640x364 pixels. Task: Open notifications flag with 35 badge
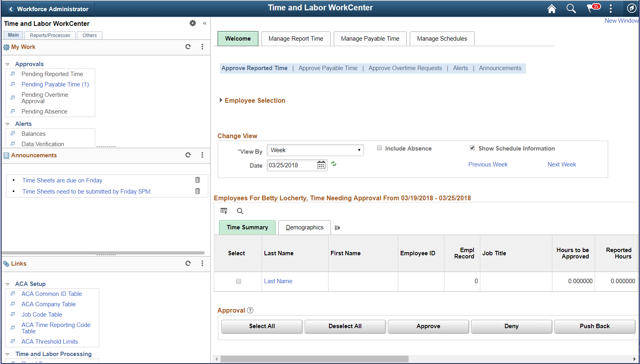(593, 8)
